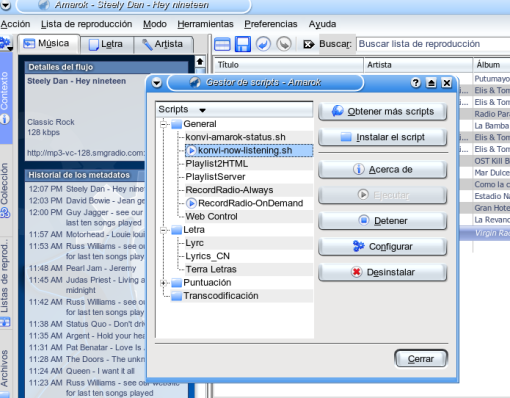Open the Ayuda menu

point(322,24)
